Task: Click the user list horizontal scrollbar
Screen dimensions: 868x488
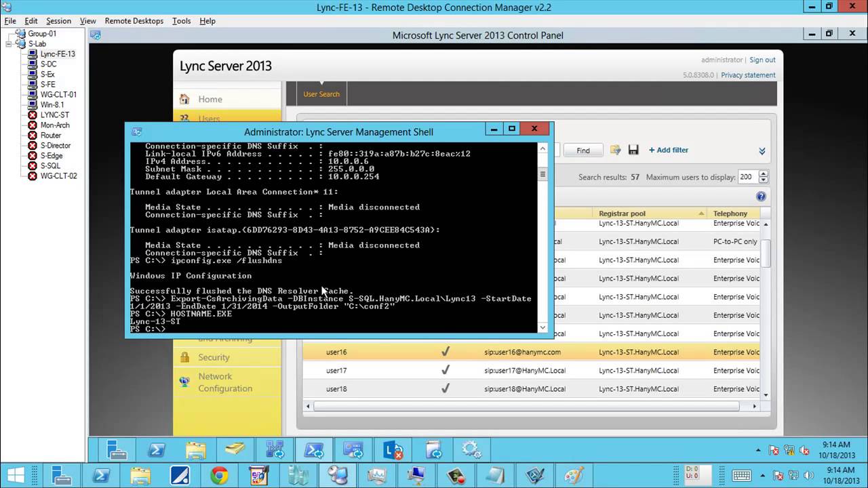Action: click(x=526, y=406)
